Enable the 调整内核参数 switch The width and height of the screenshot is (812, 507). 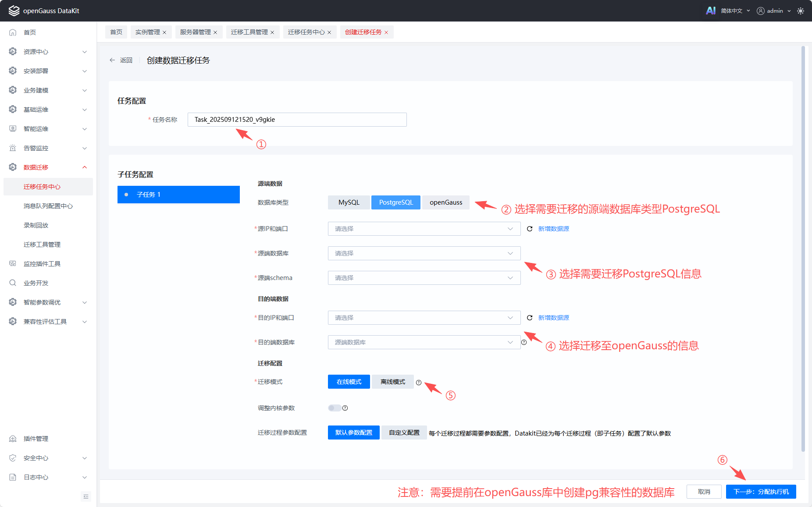point(334,408)
